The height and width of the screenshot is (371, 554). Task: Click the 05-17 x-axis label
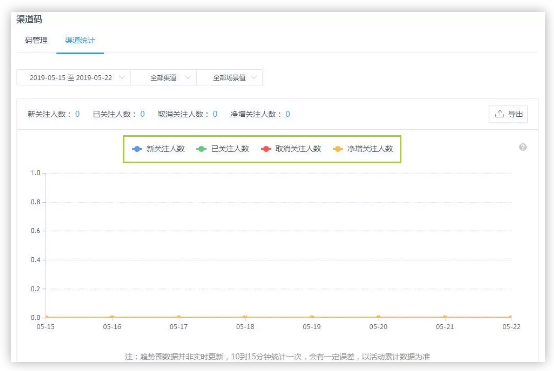coord(178,326)
